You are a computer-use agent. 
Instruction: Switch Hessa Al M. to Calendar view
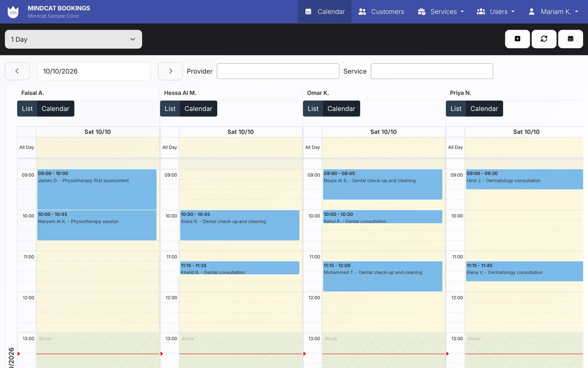(198, 109)
